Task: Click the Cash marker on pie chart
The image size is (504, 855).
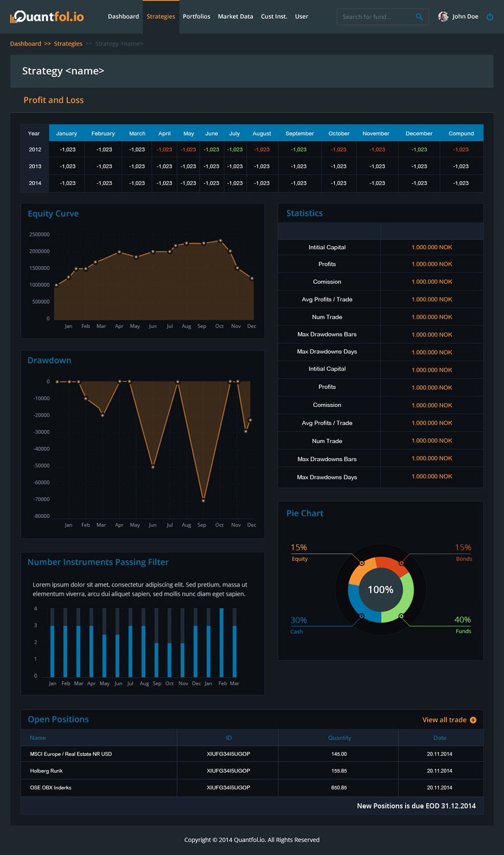Action: [x=362, y=616]
